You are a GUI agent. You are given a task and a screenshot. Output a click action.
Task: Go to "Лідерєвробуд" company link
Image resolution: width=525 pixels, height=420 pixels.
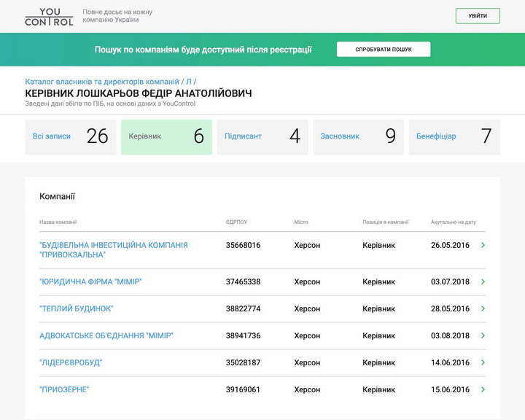(x=71, y=362)
